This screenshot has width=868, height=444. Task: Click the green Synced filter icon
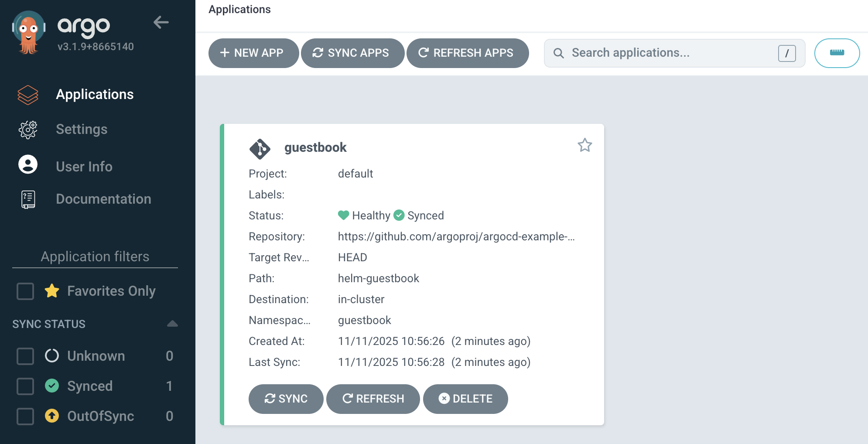[x=52, y=386]
